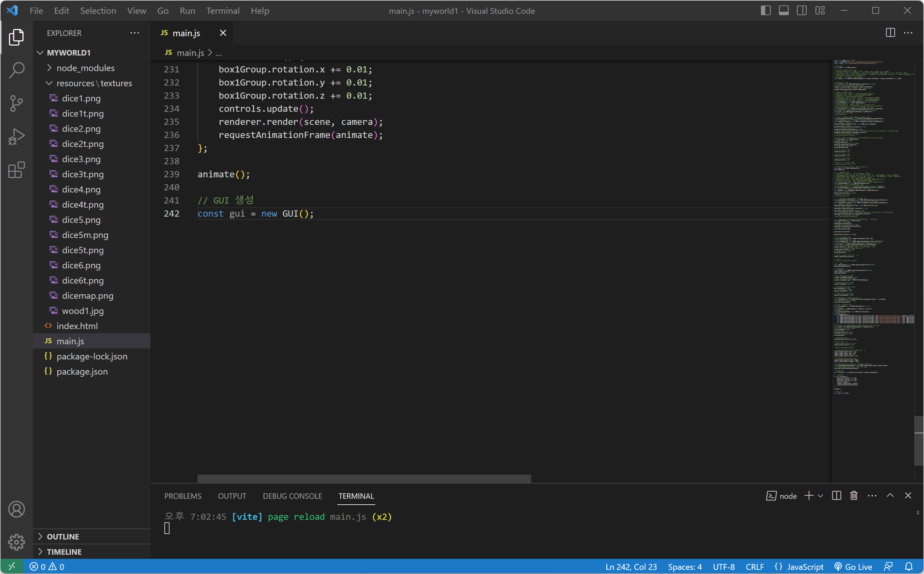
Task: Switch to the PROBLEMS tab
Action: (183, 496)
